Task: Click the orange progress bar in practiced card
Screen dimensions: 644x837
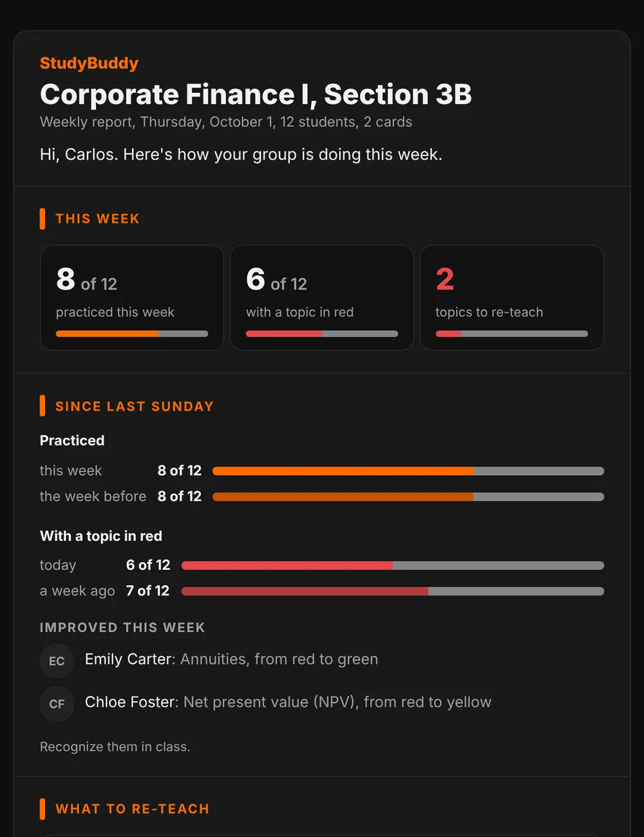Action: click(132, 334)
